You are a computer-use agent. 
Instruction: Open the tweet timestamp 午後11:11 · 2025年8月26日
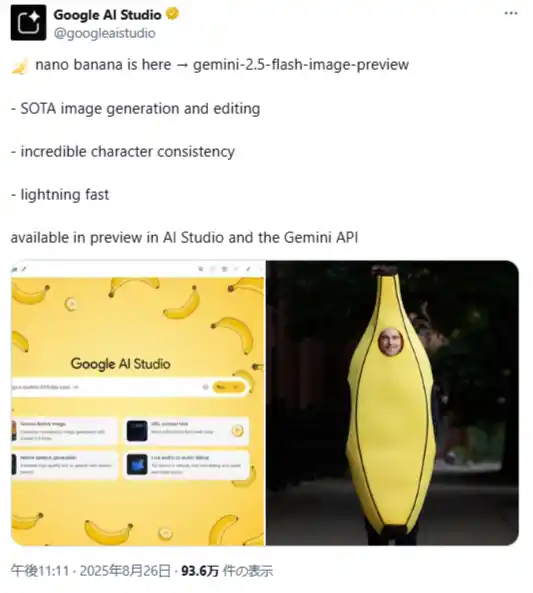tap(90, 571)
